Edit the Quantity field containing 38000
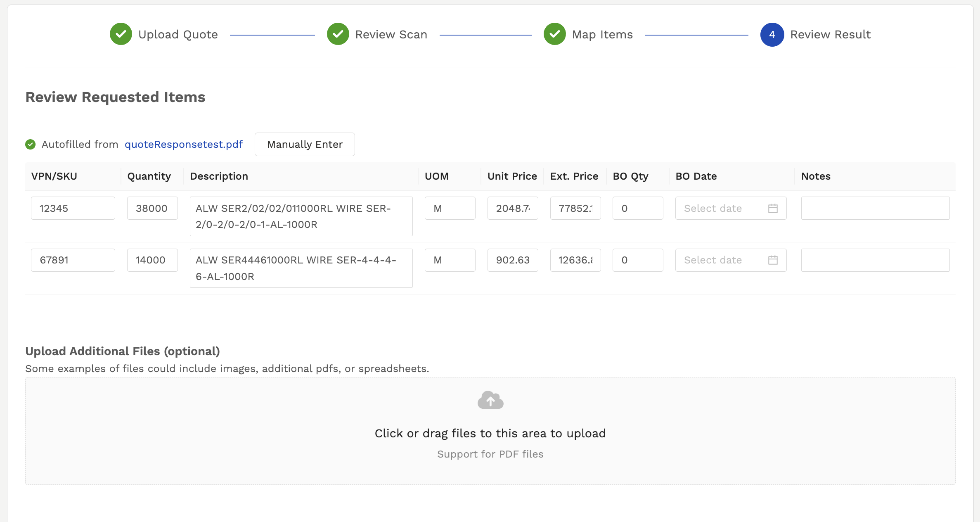Viewport: 980px width, 522px height. click(152, 208)
